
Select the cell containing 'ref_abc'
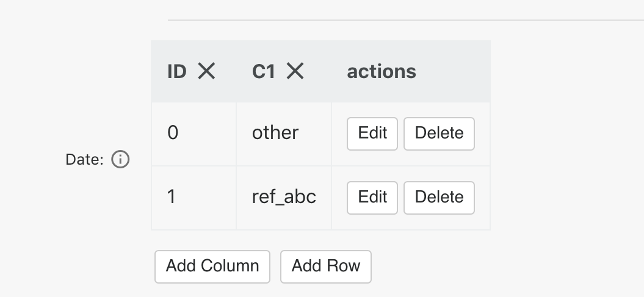pyautogui.click(x=284, y=198)
